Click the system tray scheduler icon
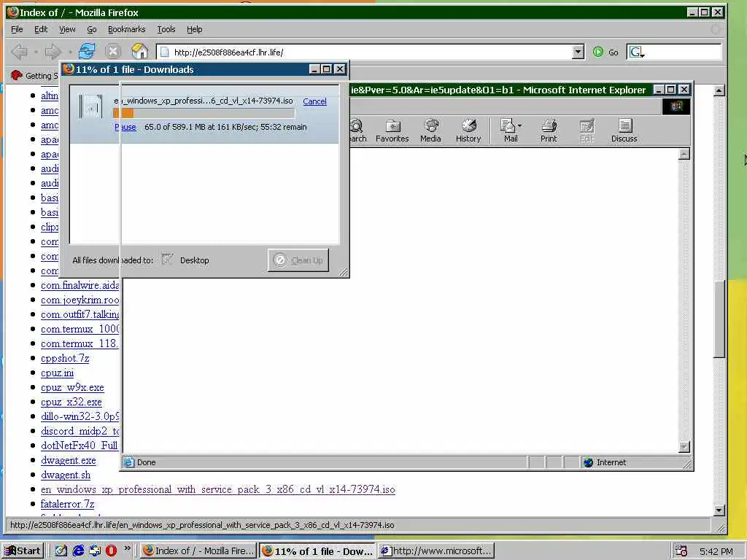Viewport: 747px width, 560px height. pos(681,551)
